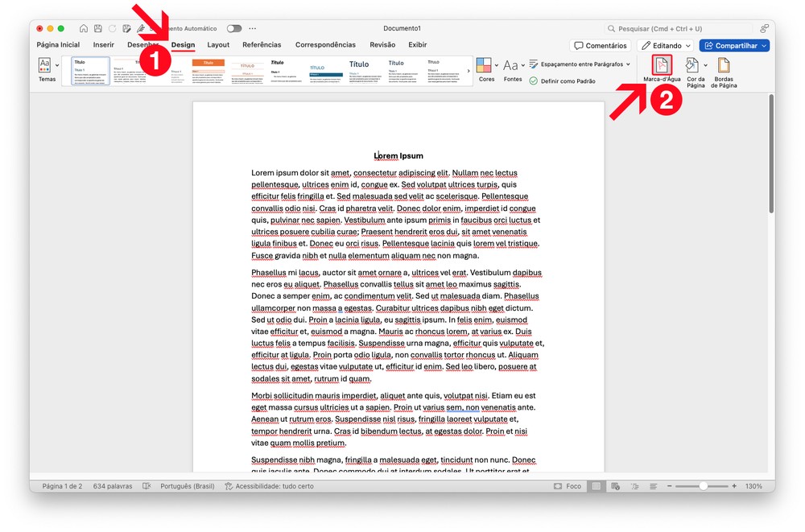Click Definir como Padrão checkmark option
Viewport: 805px width, 532px height.
[x=563, y=81]
